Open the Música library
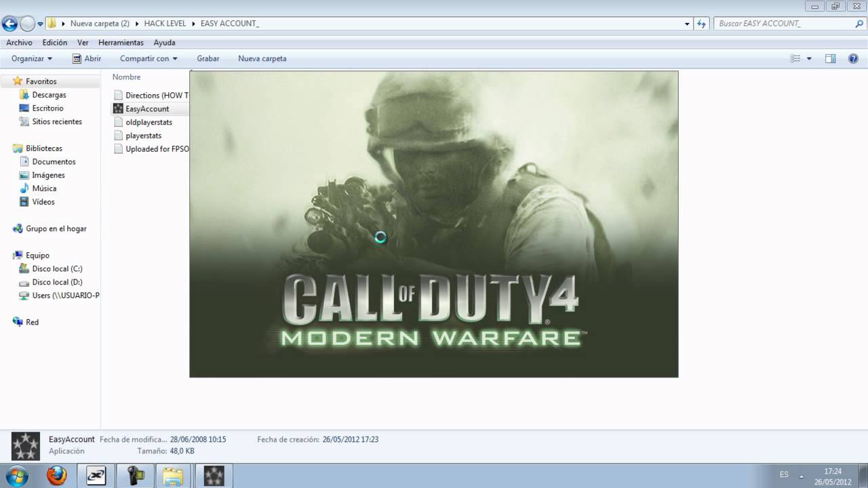868x488 pixels. click(44, 188)
